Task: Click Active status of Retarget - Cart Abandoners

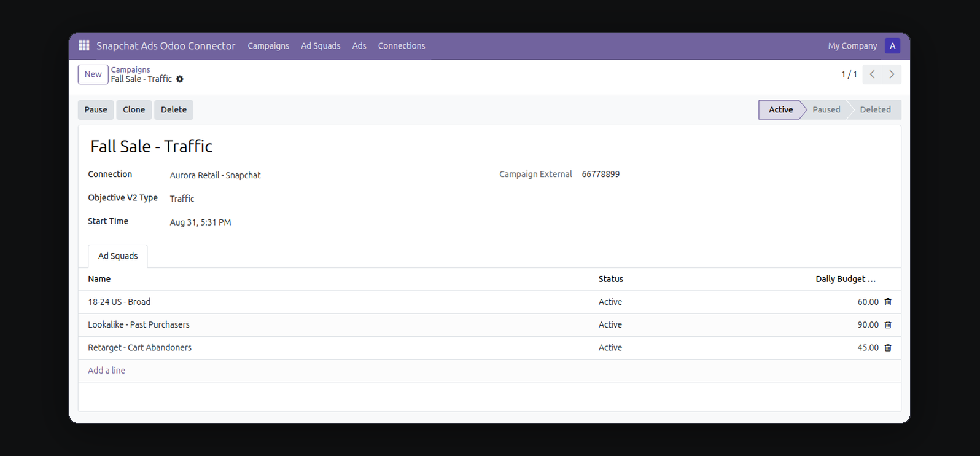Action: 610,347
